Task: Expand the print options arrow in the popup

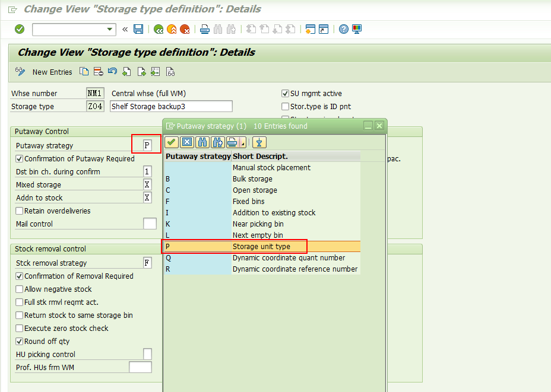Action: click(243, 142)
